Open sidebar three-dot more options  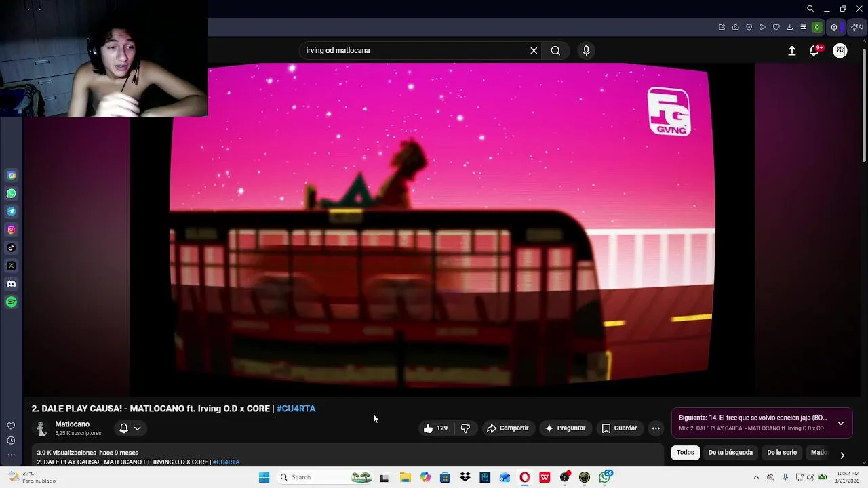point(11,455)
